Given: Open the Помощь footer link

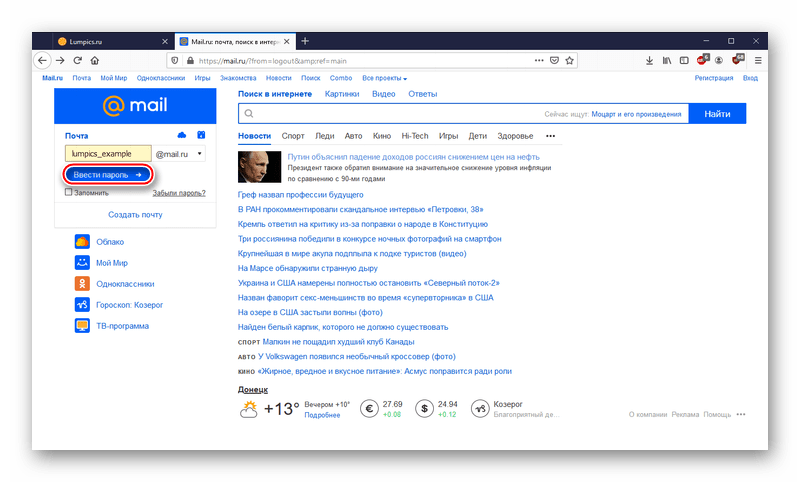Looking at the screenshot, I should (x=717, y=415).
